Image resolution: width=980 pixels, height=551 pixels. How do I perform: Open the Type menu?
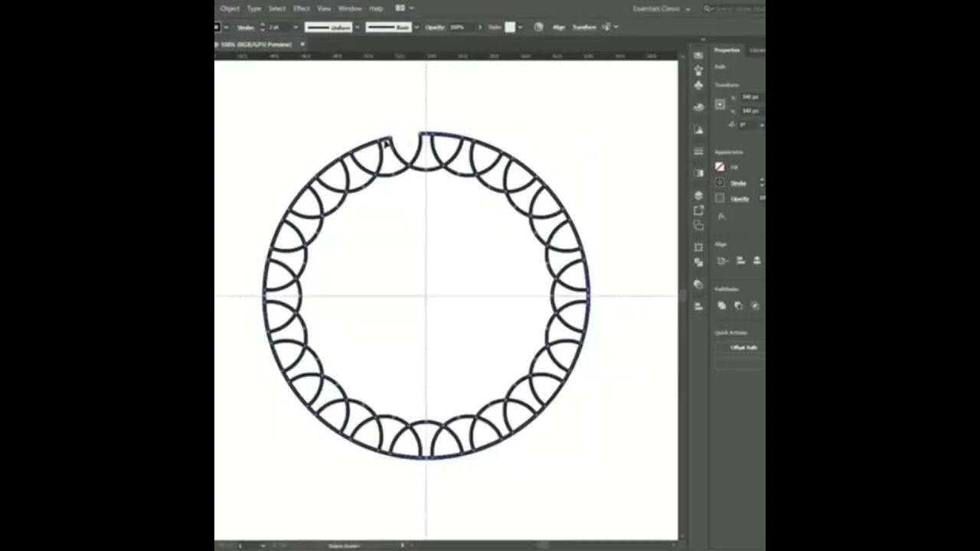254,8
